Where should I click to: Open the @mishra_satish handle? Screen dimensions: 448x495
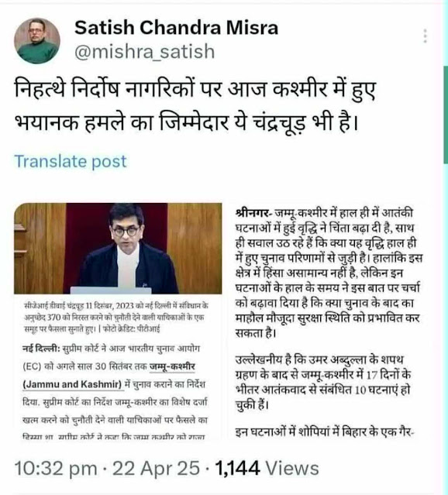click(145, 52)
